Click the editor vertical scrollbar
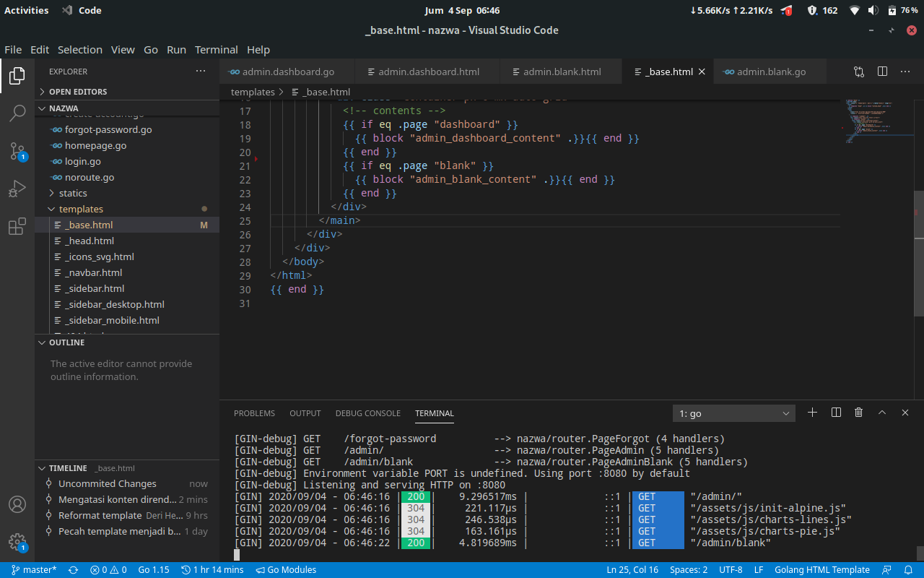Image resolution: width=924 pixels, height=578 pixels. (x=918, y=253)
